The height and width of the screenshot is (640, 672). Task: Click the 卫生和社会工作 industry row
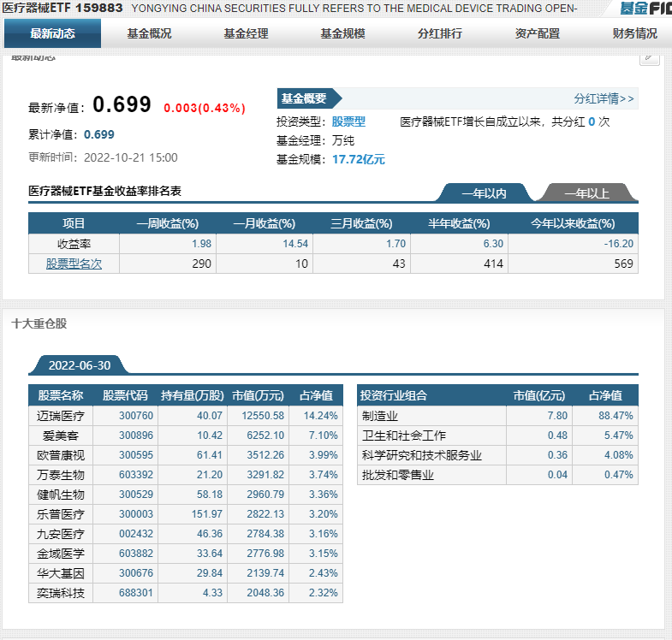[x=497, y=436]
